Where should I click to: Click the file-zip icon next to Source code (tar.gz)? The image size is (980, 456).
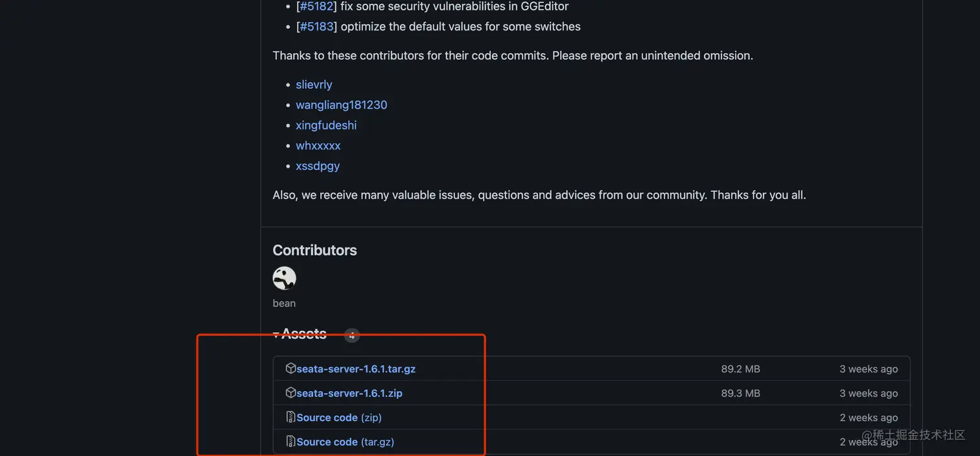pos(290,442)
